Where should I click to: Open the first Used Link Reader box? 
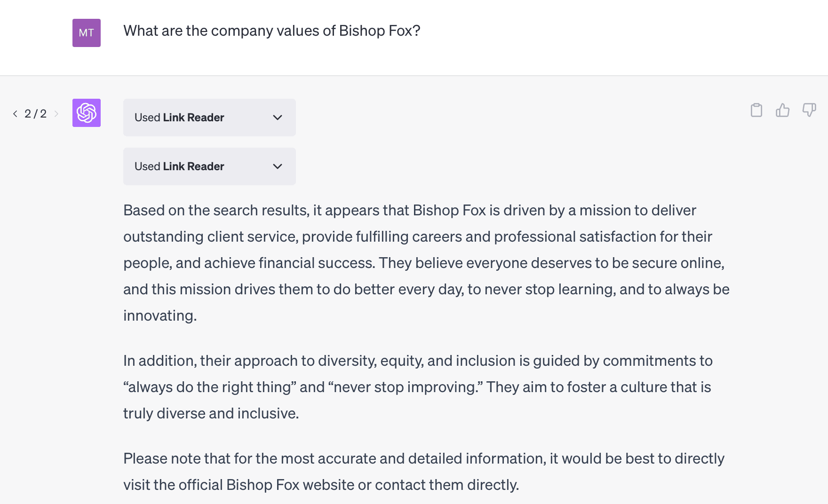point(209,118)
